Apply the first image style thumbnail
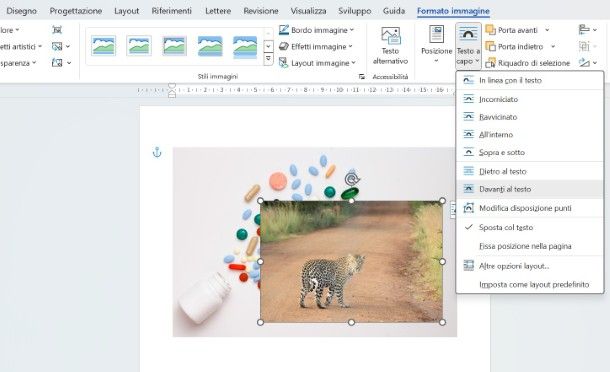 point(103,46)
